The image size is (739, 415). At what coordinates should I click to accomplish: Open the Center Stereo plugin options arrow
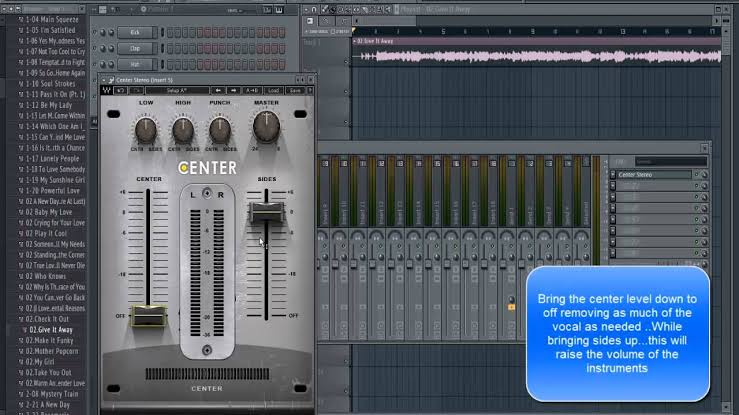104,80
